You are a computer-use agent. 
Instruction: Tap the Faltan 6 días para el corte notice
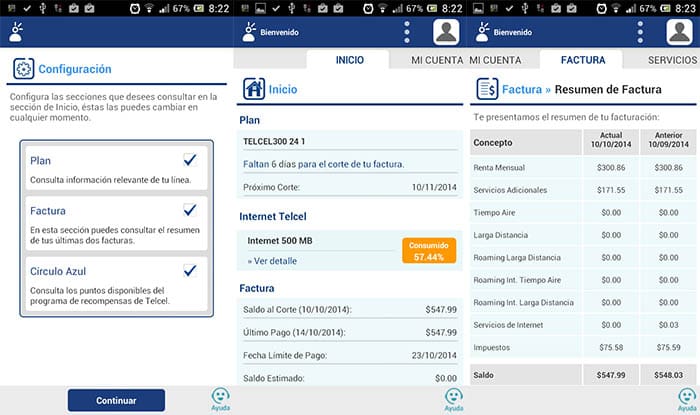[324, 164]
